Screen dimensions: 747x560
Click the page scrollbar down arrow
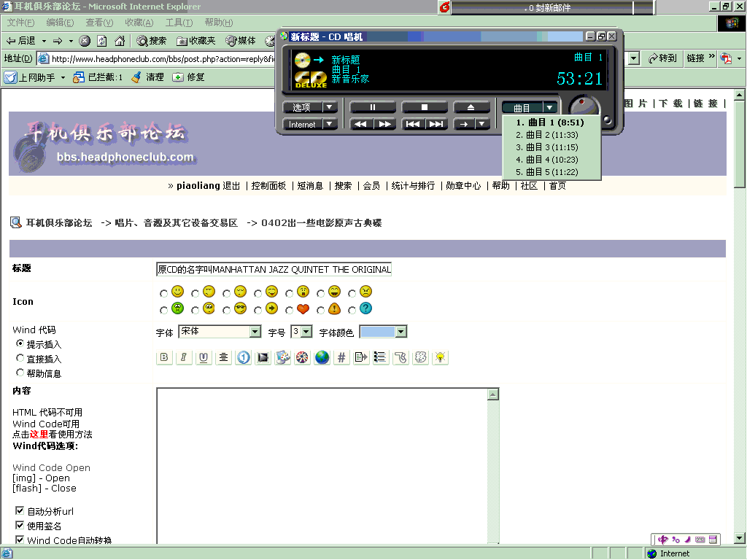(x=740, y=539)
